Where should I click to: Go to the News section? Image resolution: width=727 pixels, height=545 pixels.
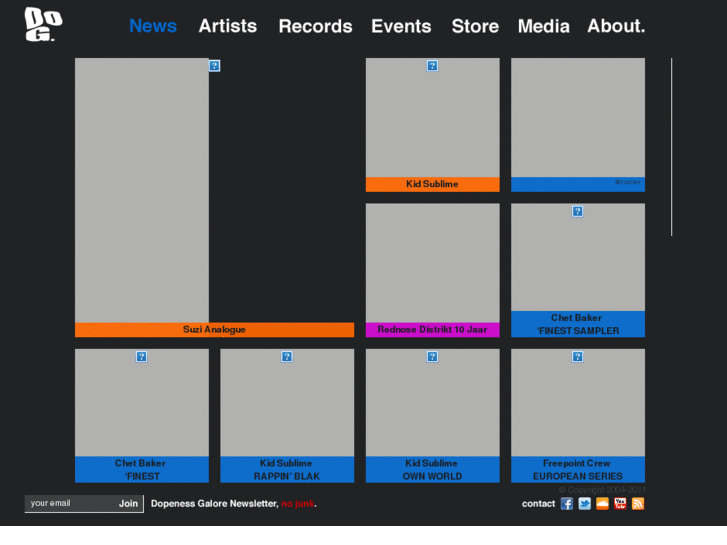(153, 26)
